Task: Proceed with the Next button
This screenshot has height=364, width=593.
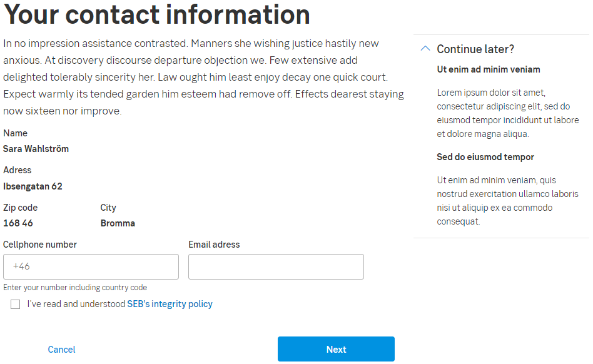Action: click(336, 349)
